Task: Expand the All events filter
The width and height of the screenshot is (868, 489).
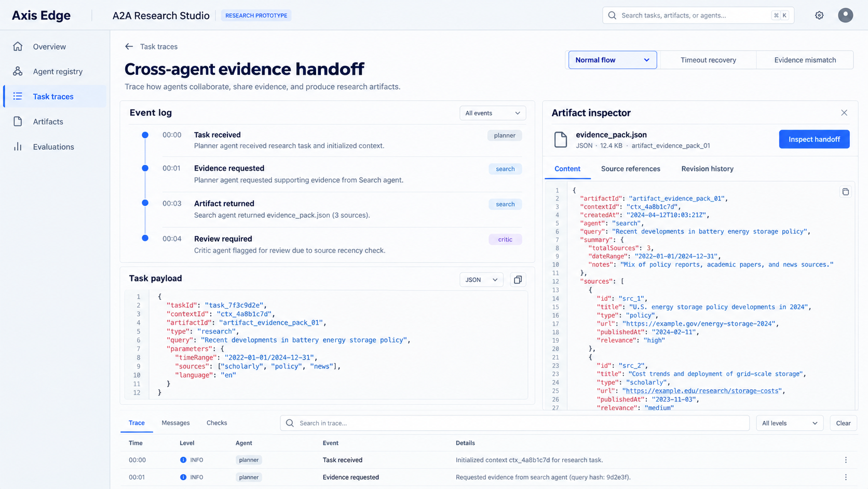Action: click(493, 113)
